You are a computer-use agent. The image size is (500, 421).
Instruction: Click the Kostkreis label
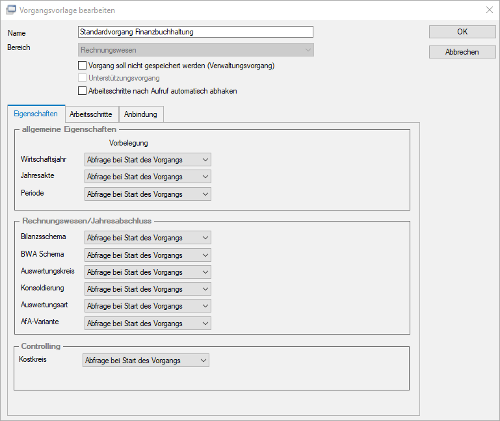pos(33,359)
